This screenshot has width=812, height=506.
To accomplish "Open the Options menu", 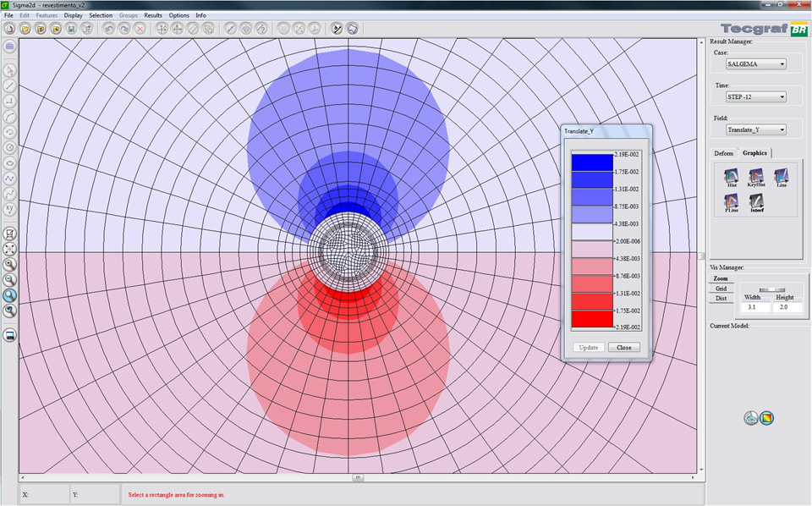I will point(178,15).
